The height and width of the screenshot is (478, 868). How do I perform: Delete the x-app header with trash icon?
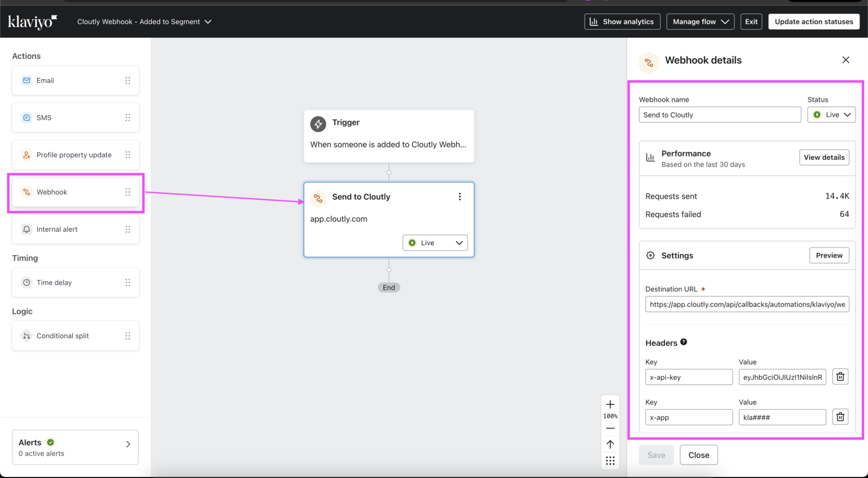click(x=840, y=417)
